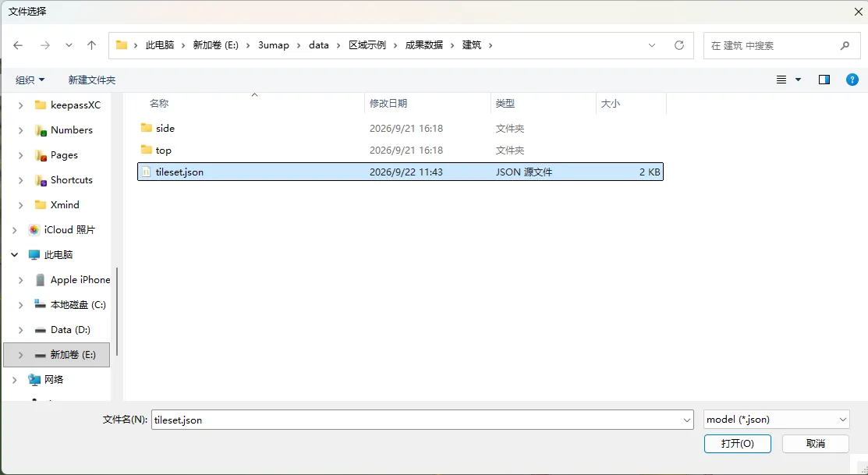
Task: Expand Shortcuts in the navigation tree
Action: click(x=20, y=180)
